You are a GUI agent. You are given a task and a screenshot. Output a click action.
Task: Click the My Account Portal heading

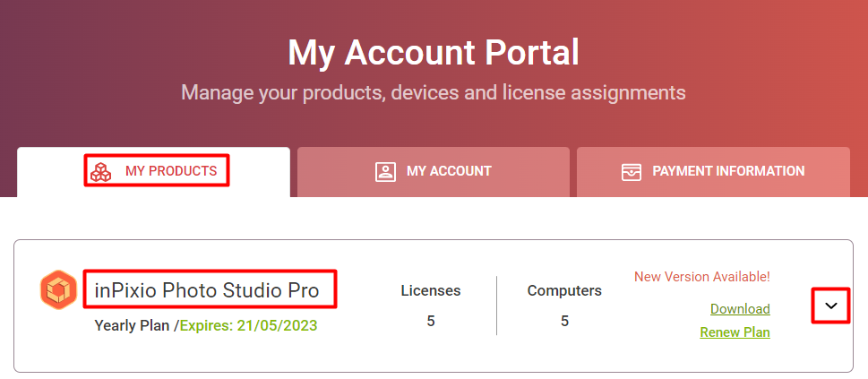[x=434, y=53]
